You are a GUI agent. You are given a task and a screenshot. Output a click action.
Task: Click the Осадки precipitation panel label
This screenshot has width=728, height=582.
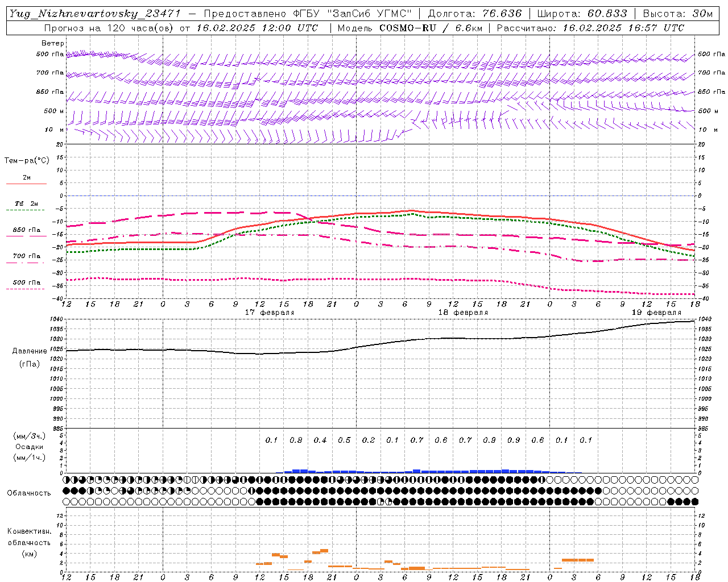pyautogui.click(x=30, y=447)
